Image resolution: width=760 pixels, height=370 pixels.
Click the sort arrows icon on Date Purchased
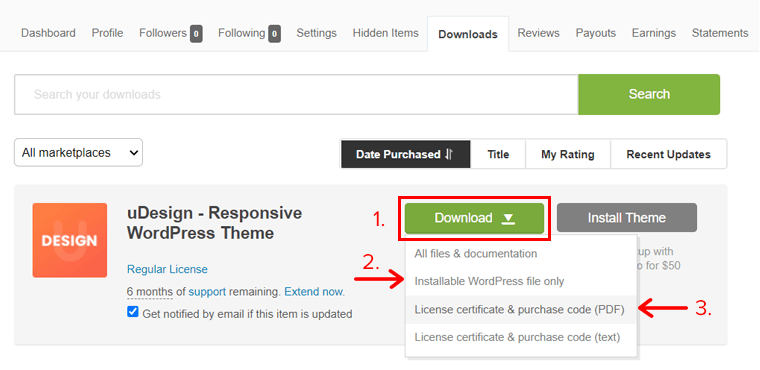click(x=449, y=154)
